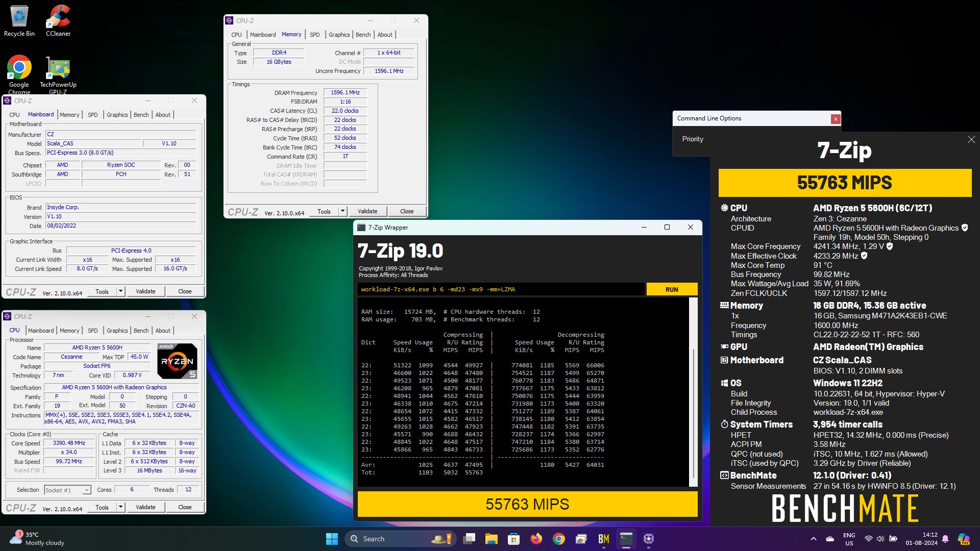Click Tools button in Memory CPU-Z window
This screenshot has height=551, width=980.
coord(324,211)
